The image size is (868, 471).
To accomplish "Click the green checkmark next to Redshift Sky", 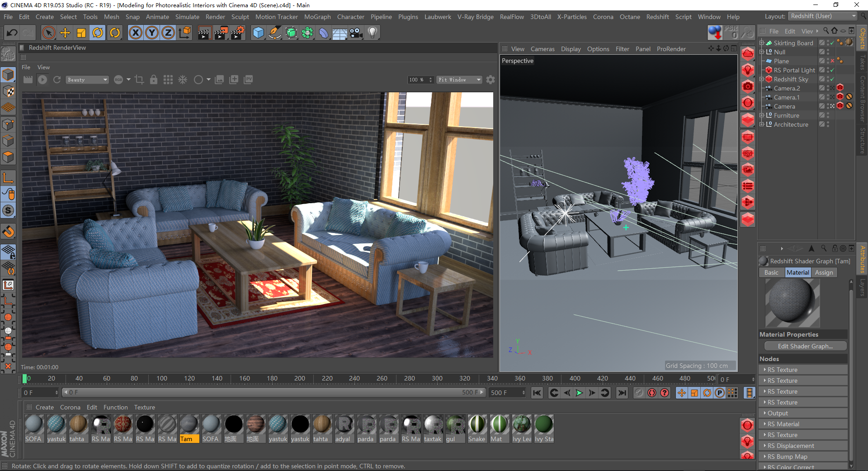I will point(831,79).
